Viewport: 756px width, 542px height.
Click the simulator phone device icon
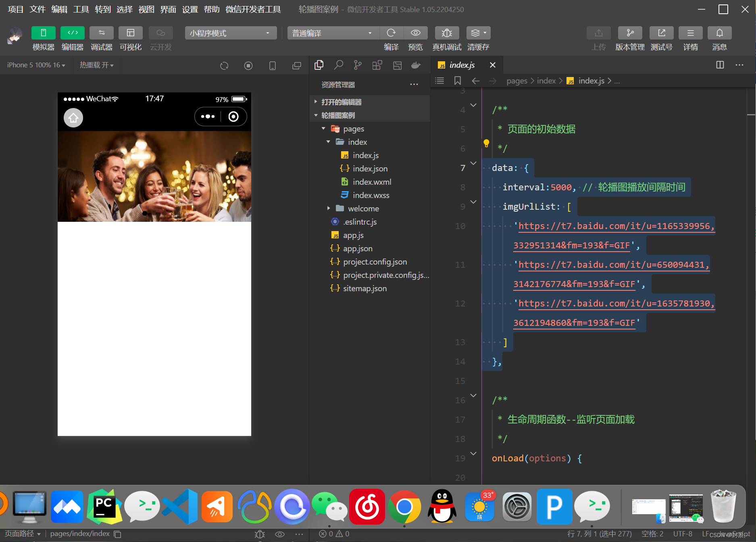pos(273,66)
